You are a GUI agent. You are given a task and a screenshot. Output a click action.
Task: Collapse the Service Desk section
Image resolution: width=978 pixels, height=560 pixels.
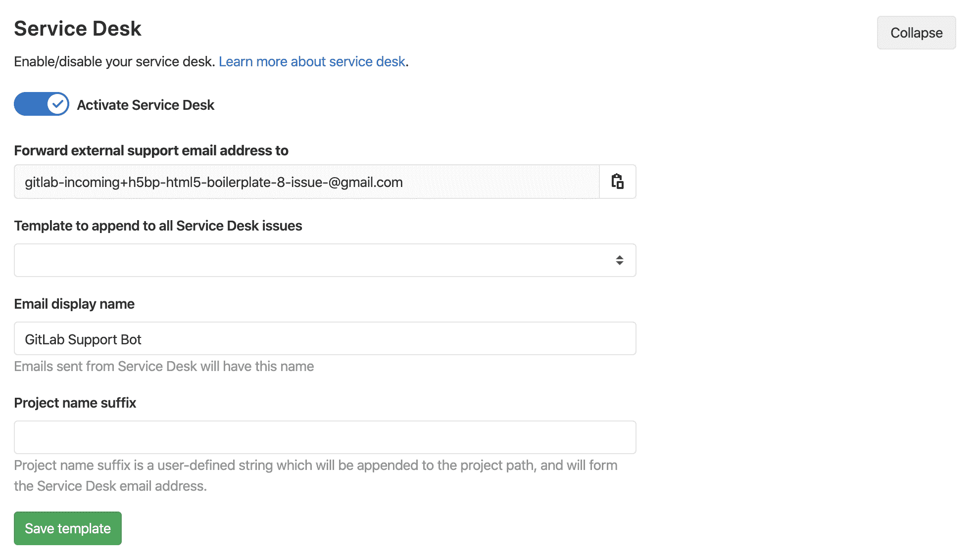[x=916, y=33]
